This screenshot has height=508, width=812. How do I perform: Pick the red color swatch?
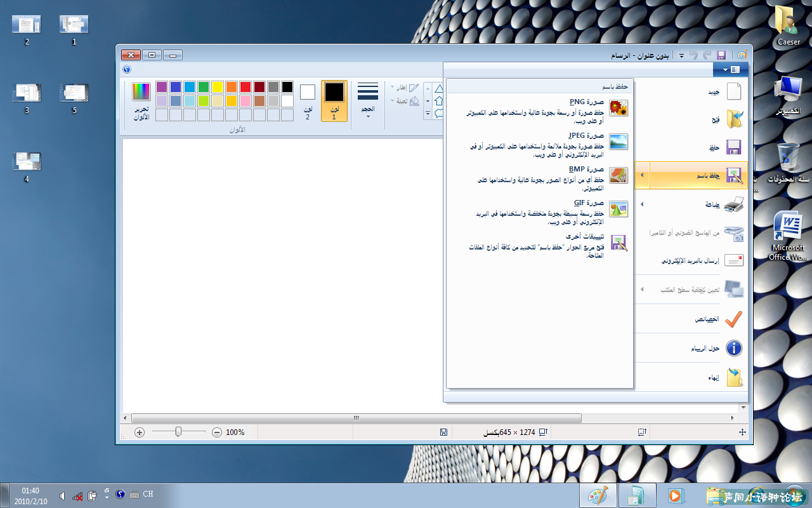246,87
